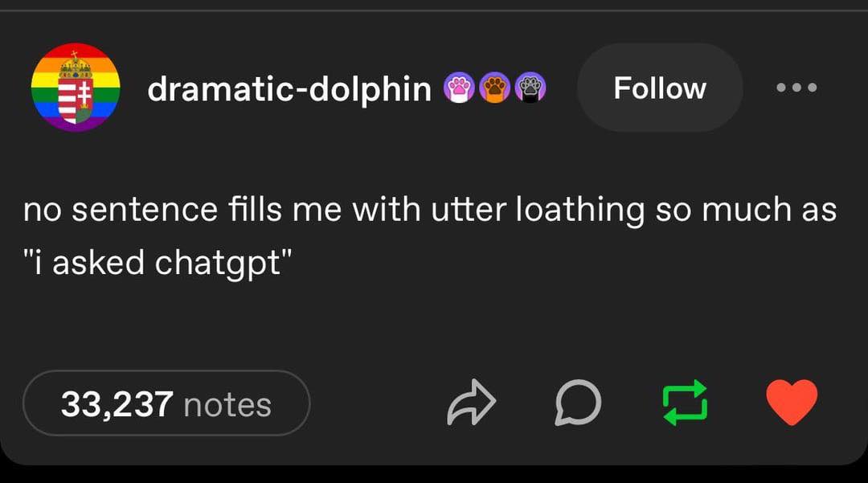Image resolution: width=868 pixels, height=483 pixels.
Task: Follow dramatic-dolphin
Action: (660, 88)
